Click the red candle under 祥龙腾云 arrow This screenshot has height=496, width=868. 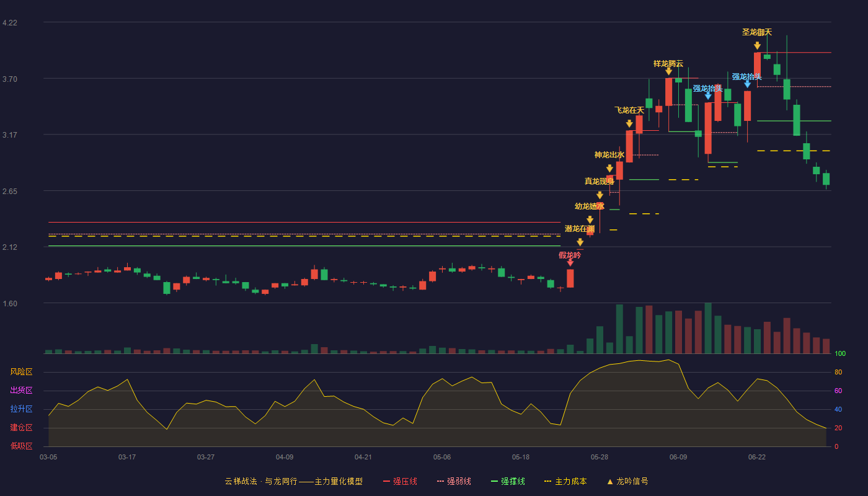point(668,92)
